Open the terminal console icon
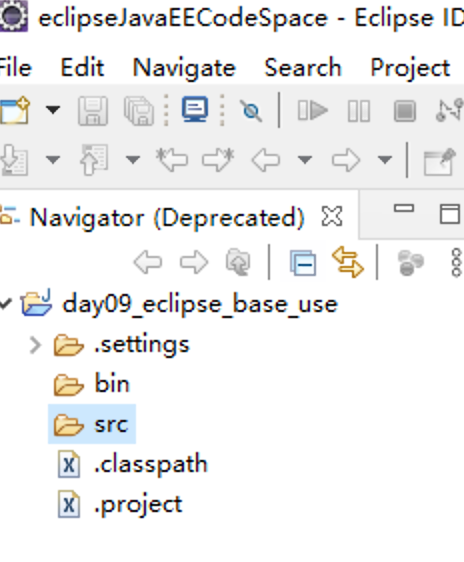Viewport: 464px width, 562px height. [195, 109]
